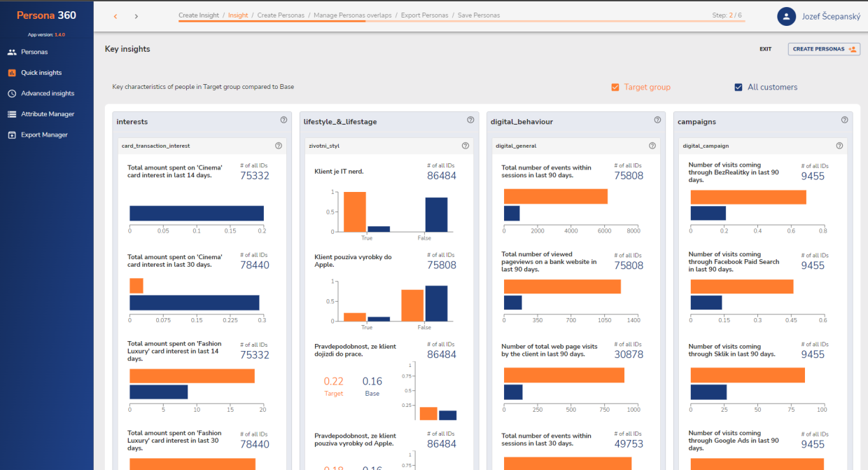
Task: Click the Advanced insights clock icon
Action: click(x=12, y=93)
